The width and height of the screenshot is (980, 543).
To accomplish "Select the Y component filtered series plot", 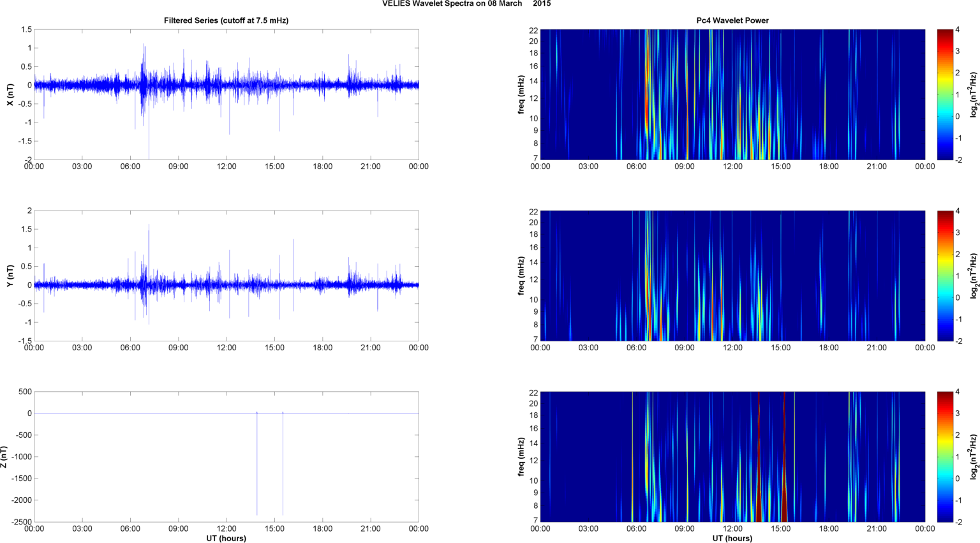I will pos(226,276).
